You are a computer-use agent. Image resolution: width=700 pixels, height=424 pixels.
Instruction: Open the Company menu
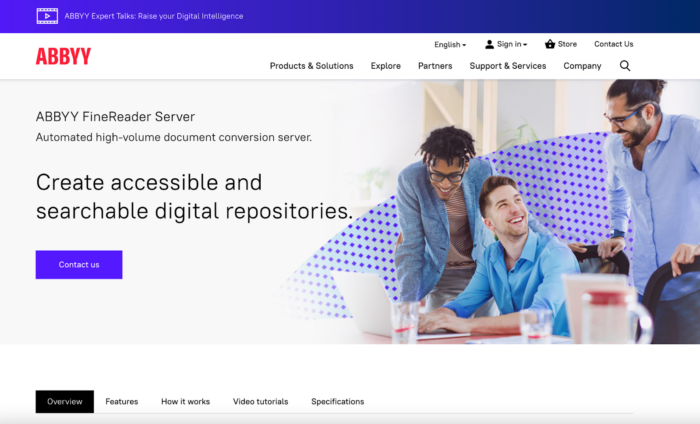(x=582, y=66)
